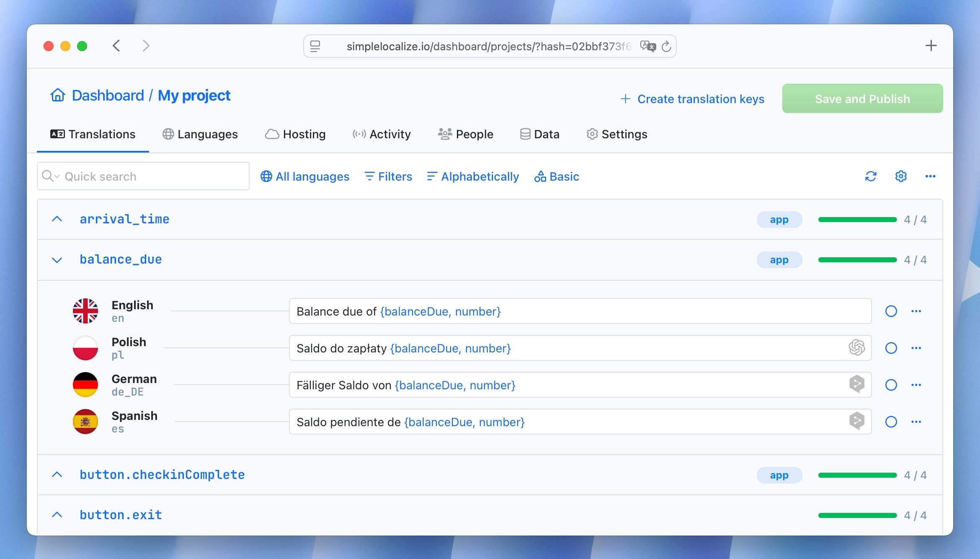Switch to the Languages tab
Viewport: 980px width, 559px height.
click(200, 134)
